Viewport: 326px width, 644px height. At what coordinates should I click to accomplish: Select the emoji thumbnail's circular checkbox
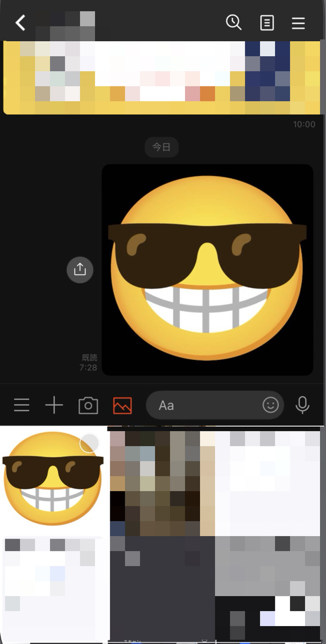point(89,443)
